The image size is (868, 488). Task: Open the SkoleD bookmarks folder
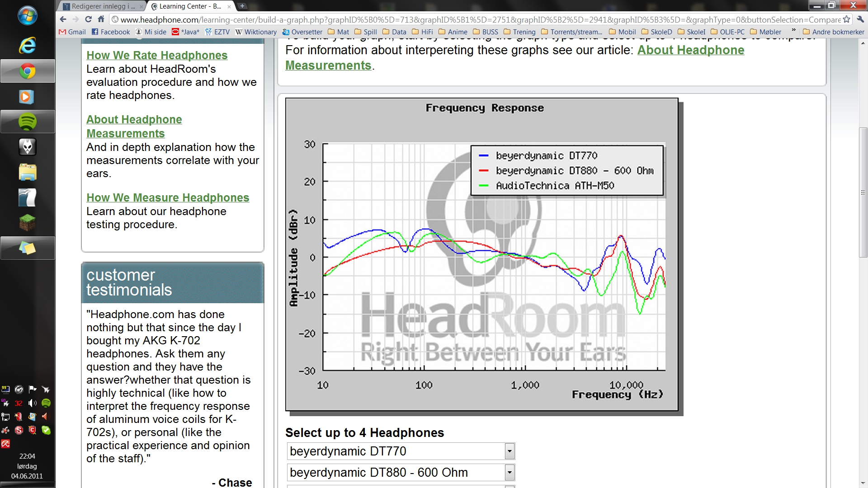656,32
